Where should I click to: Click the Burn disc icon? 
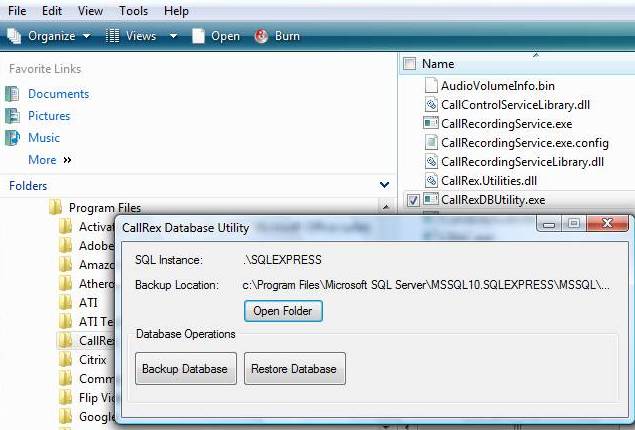261,36
